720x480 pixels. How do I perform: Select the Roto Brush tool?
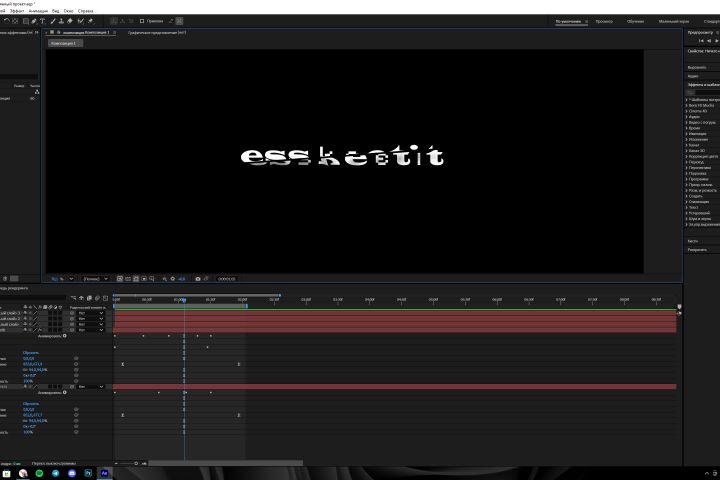[81, 21]
